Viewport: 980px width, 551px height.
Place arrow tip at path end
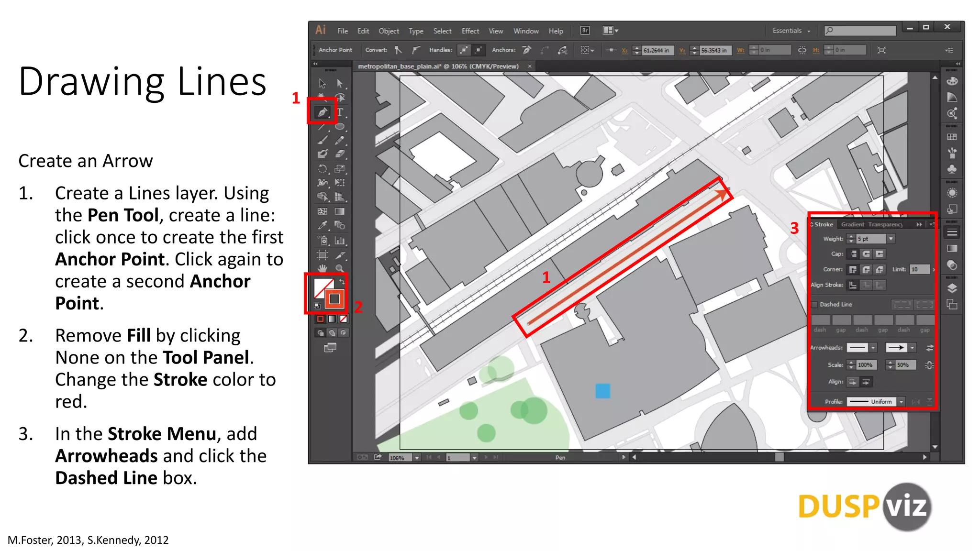(866, 382)
